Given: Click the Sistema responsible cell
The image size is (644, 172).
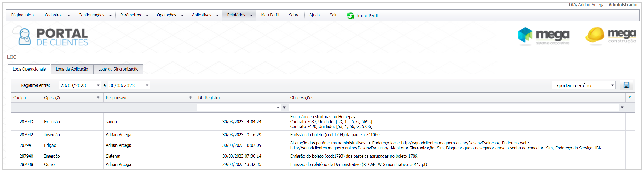Looking at the screenshot, I should [x=149, y=156].
